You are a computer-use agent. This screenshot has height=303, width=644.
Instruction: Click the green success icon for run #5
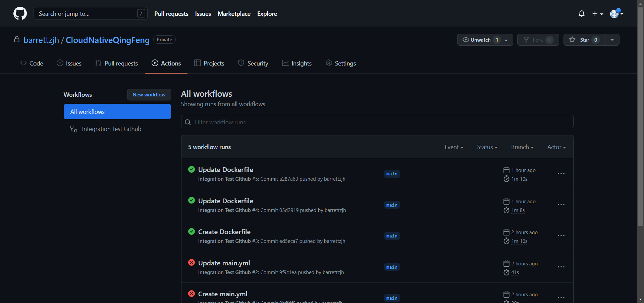click(x=192, y=169)
